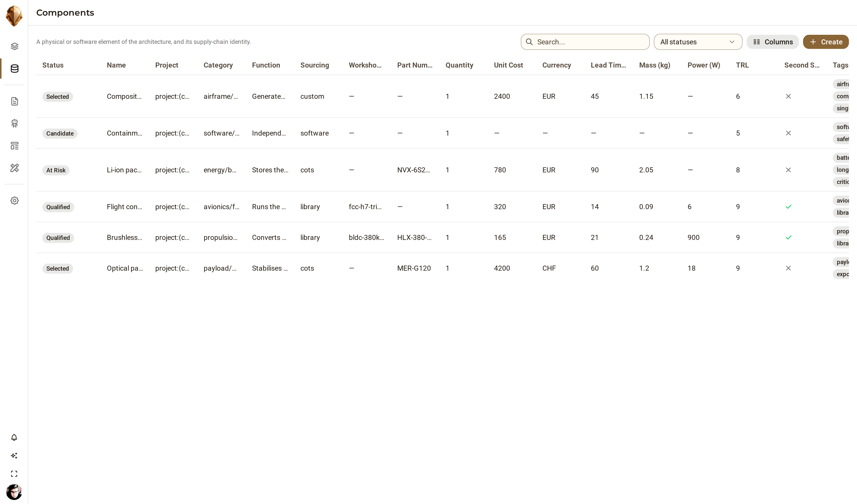The width and height of the screenshot is (857, 504).
Task: Sort by Function column header
Action: click(266, 65)
